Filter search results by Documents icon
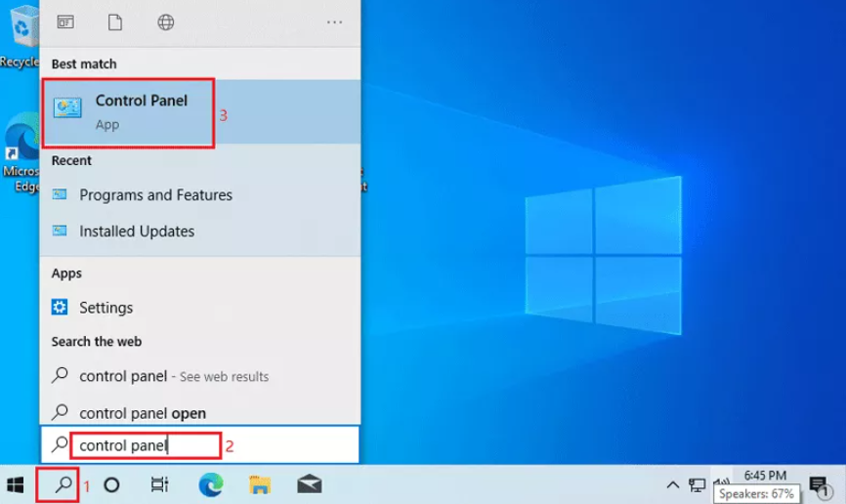This screenshot has height=504, width=846. [x=115, y=22]
